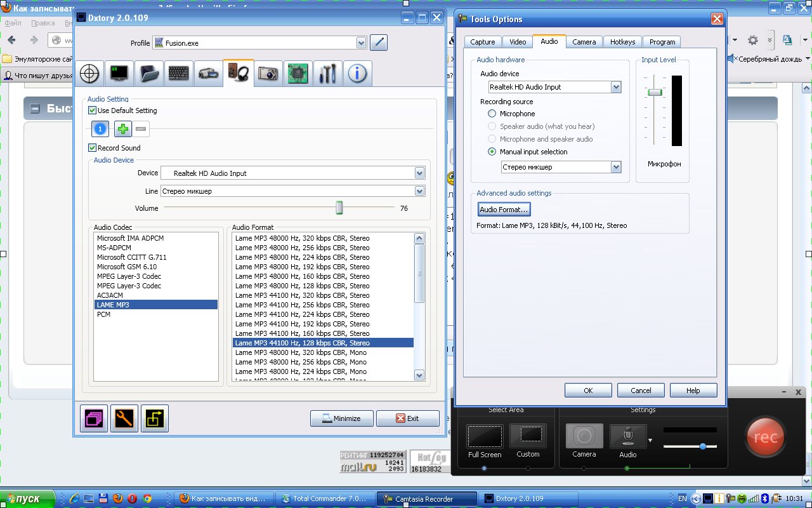This screenshot has width=812, height=508.
Task: Switch to Video tab
Action: pyautogui.click(x=518, y=42)
